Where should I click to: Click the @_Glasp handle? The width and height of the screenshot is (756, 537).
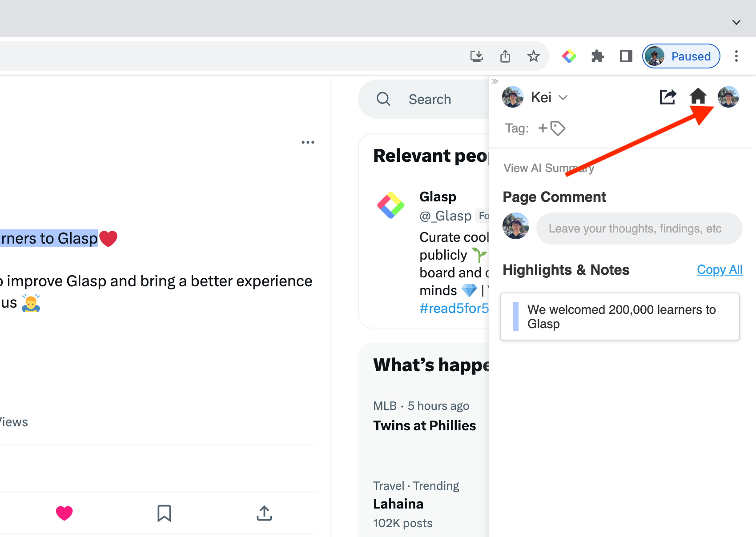(x=445, y=216)
